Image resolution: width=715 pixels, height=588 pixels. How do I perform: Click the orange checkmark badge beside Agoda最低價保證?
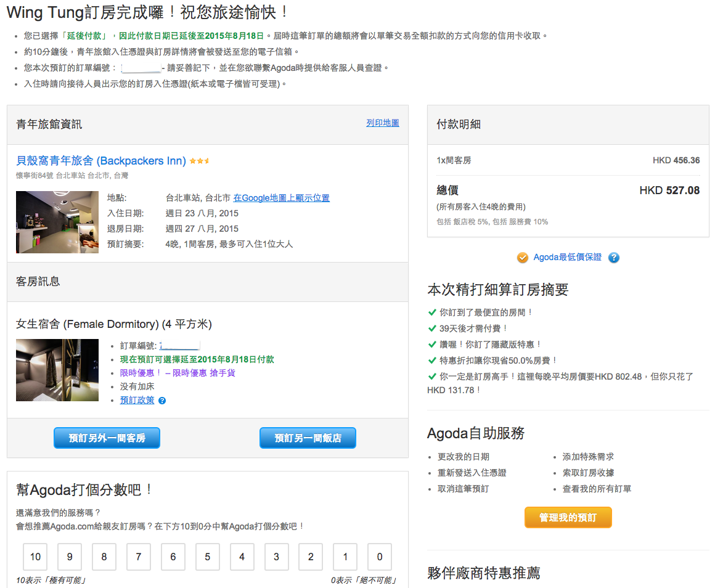[523, 258]
